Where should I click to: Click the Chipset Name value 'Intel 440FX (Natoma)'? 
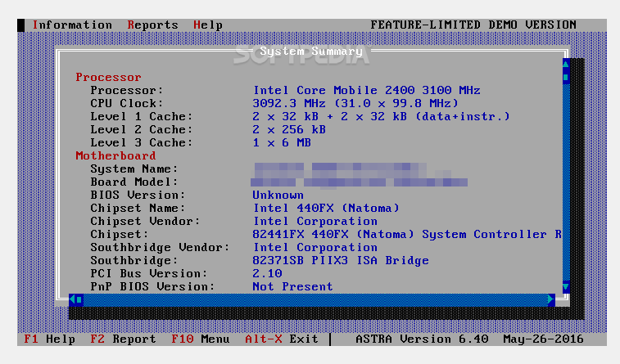(x=326, y=208)
